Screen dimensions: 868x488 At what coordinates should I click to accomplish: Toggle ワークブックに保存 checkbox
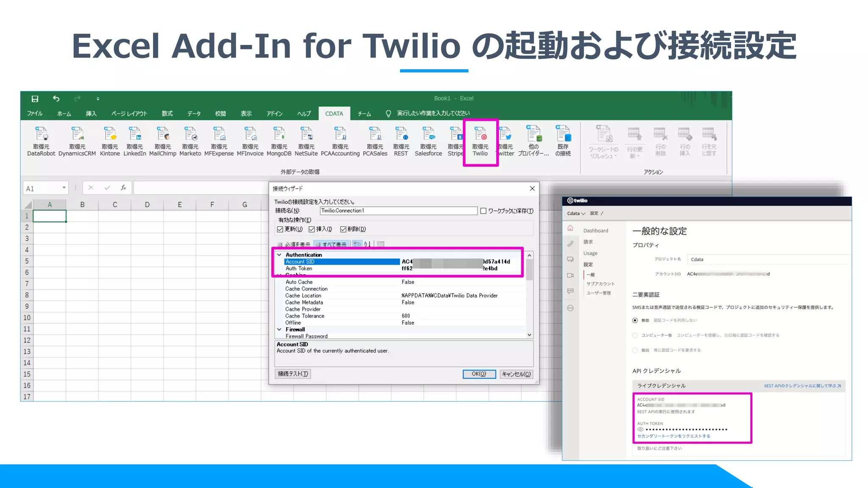[483, 211]
